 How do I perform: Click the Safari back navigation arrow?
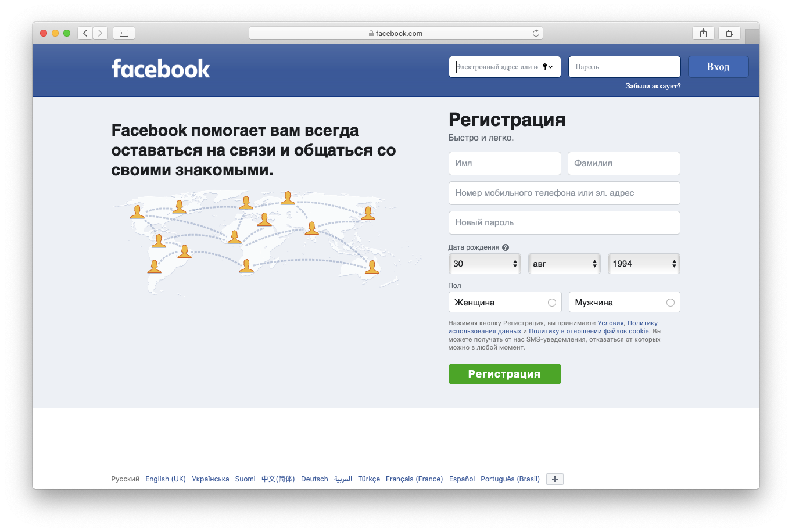pos(85,33)
